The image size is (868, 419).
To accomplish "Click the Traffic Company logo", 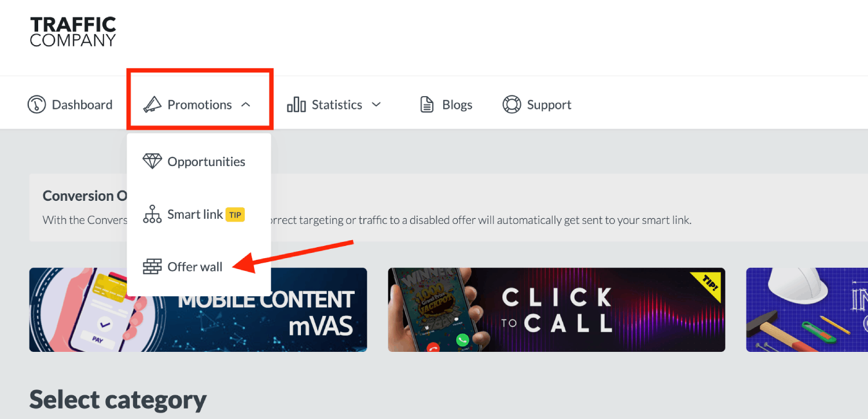I will [x=73, y=32].
